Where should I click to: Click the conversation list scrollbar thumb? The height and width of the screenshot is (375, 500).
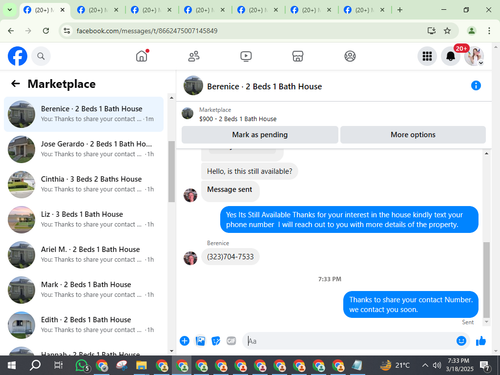coord(171,171)
